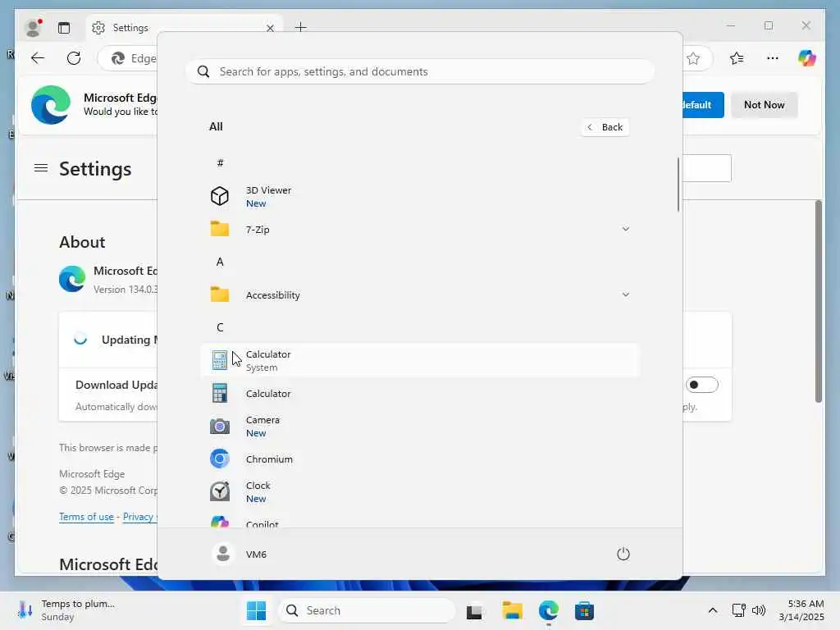Click the Edge back arrow button
Image resolution: width=840 pixels, height=630 pixels.
(38, 58)
